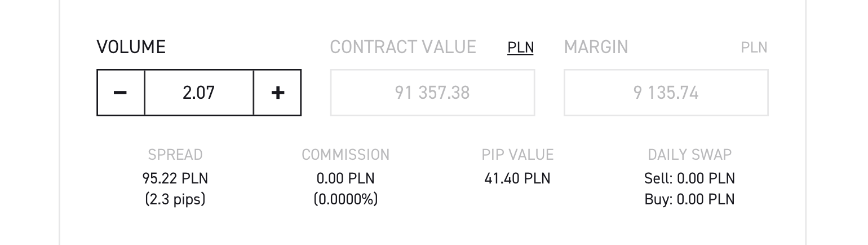Image resolution: width=868 pixels, height=245 pixels.
Task: Increase volume with the plus button
Action: 277,93
